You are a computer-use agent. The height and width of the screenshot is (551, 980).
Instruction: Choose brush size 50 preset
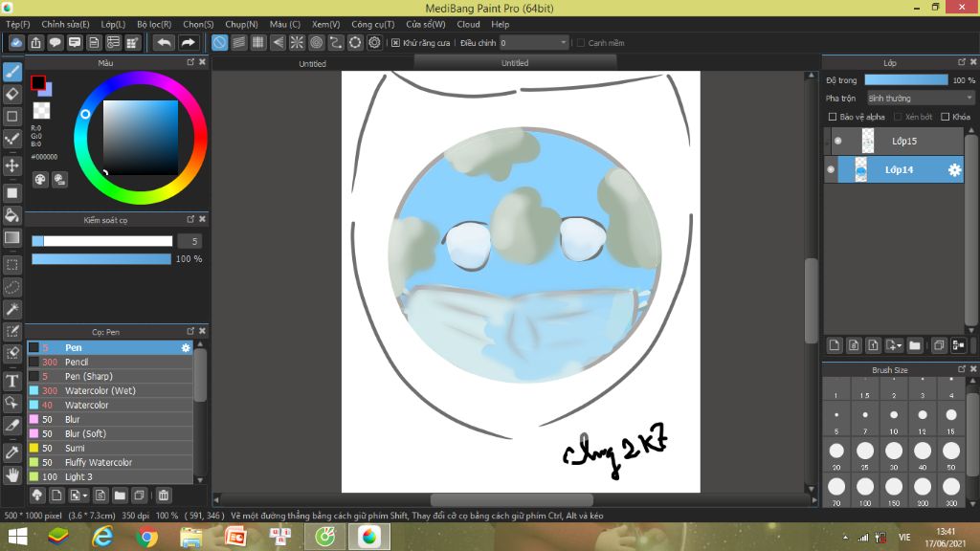click(x=950, y=453)
